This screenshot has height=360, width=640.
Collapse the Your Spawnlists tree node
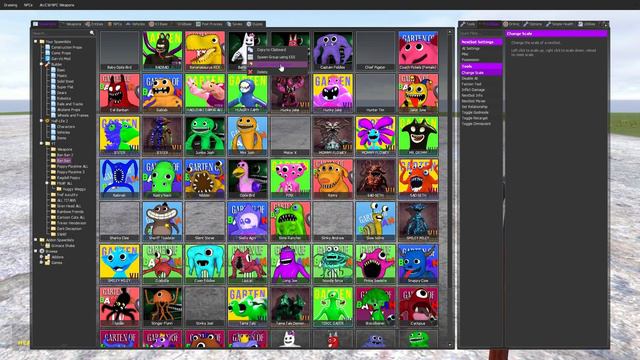pyautogui.click(x=36, y=42)
